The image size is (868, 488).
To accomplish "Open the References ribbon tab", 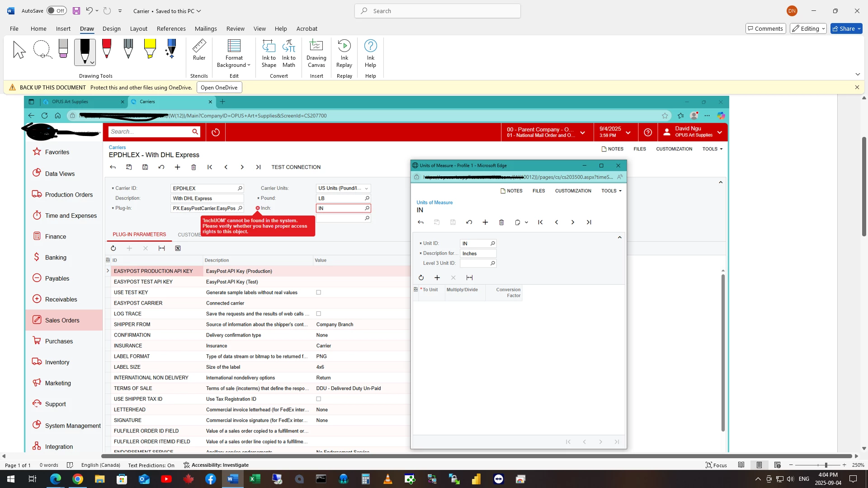I will pos(171,28).
